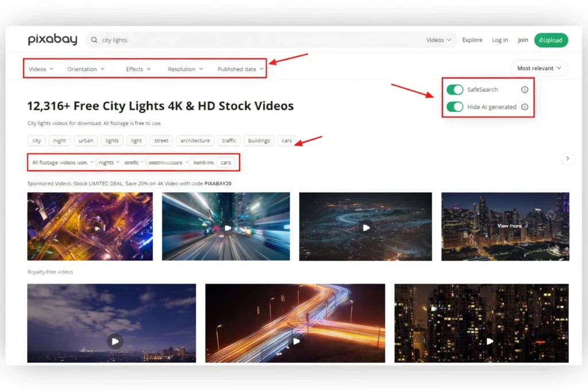This screenshot has height=392, width=588.
Task: Select the architecture tag chip
Action: (195, 141)
